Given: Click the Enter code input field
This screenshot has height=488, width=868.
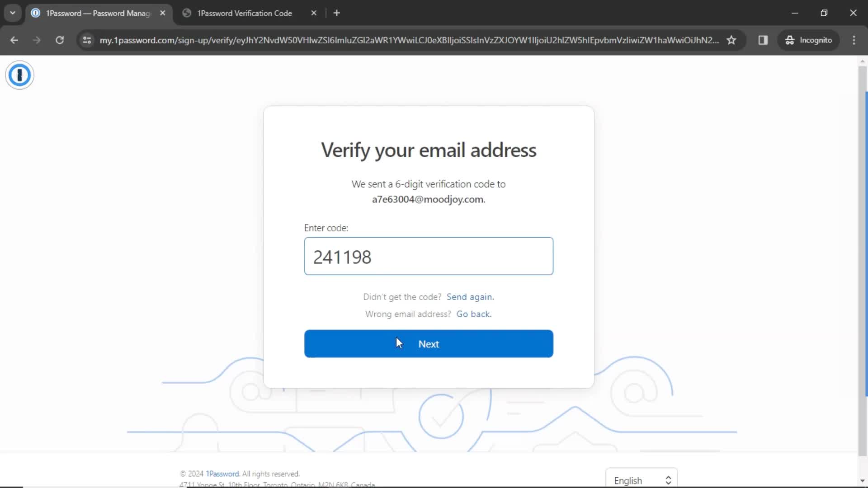Looking at the screenshot, I should 429,256.
